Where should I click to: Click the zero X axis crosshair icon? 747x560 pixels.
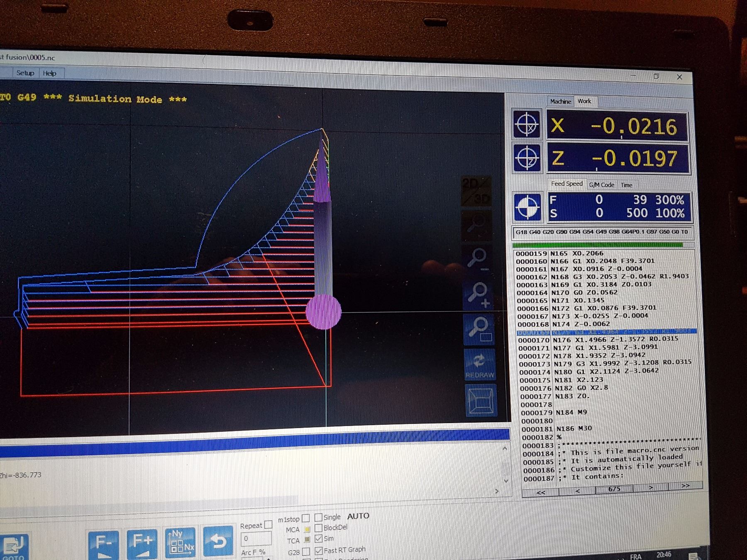tap(527, 124)
